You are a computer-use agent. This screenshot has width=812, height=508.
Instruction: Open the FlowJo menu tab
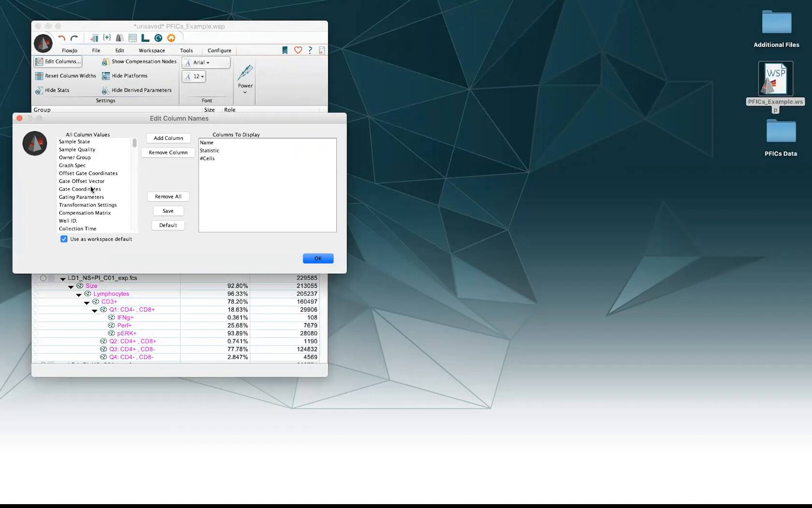click(70, 50)
